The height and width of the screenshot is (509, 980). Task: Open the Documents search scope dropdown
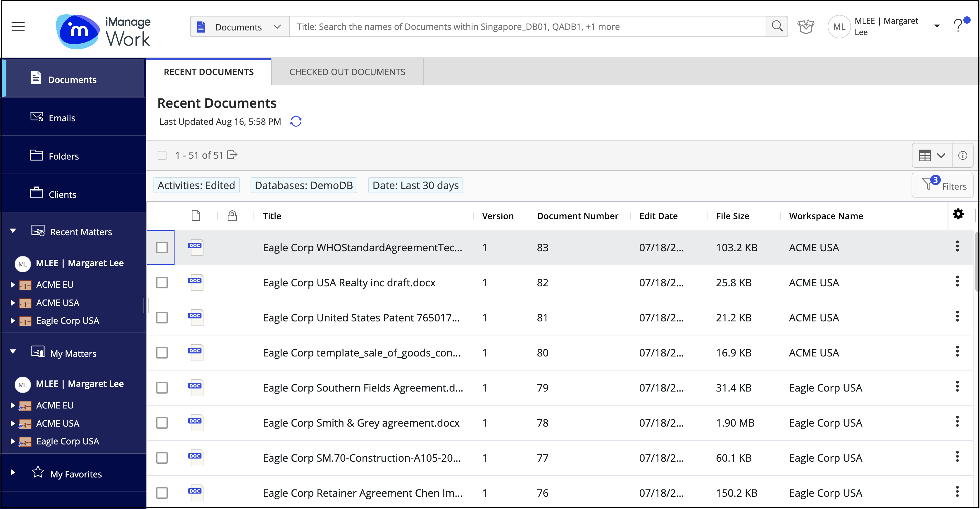tap(240, 27)
